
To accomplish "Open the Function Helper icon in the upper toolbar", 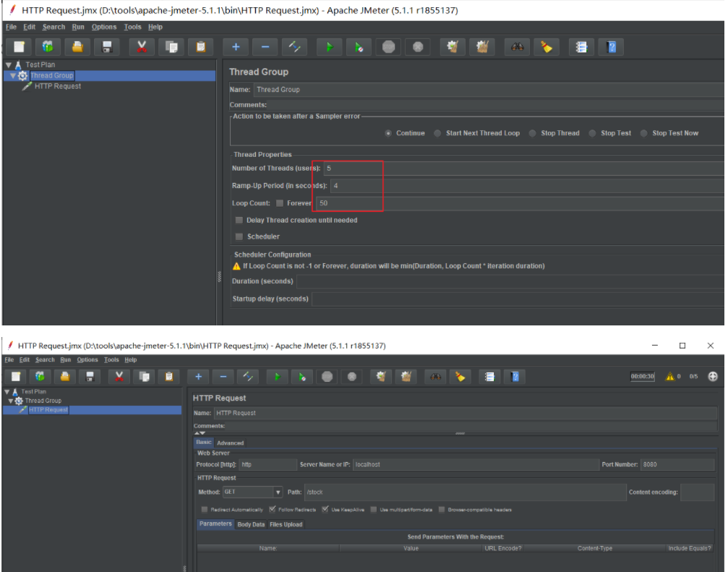I will click(581, 47).
